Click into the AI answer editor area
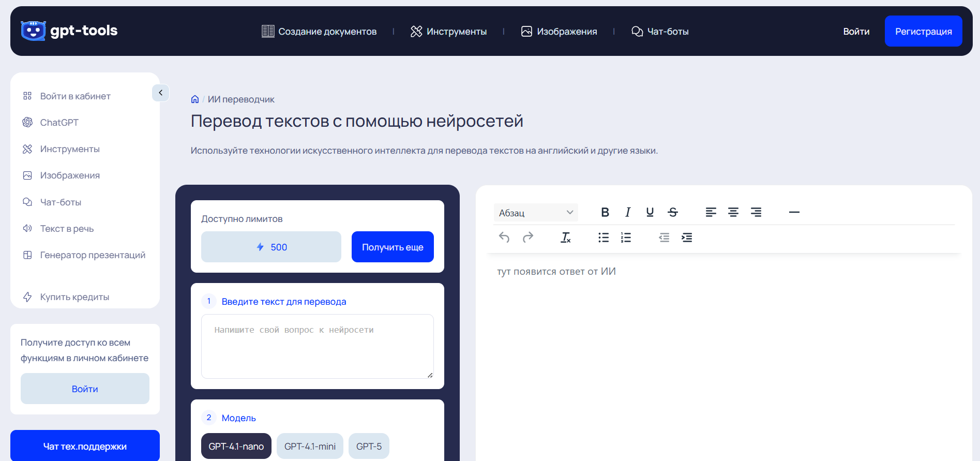 click(723, 357)
